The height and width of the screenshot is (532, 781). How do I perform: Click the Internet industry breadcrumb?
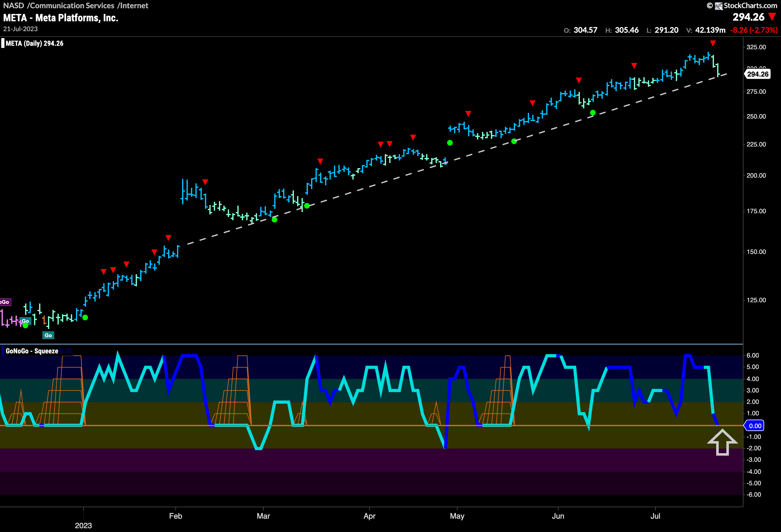pyautogui.click(x=133, y=6)
